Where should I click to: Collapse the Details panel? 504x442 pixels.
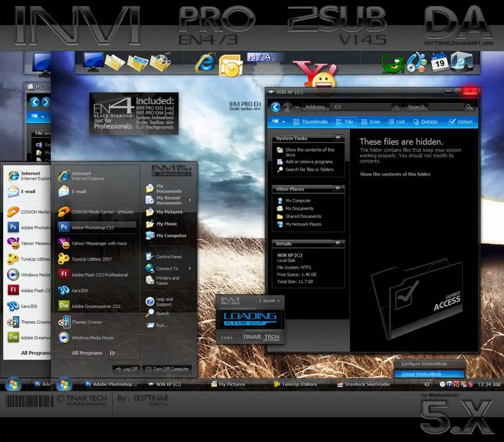click(338, 243)
